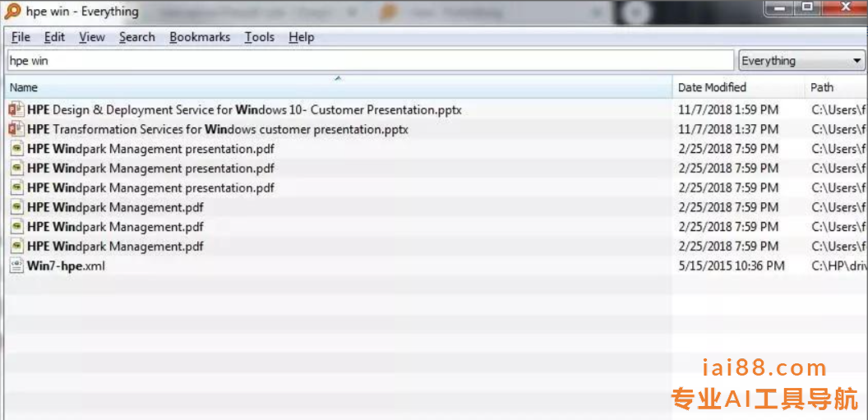The width and height of the screenshot is (868, 420).
Task: Sort results by the Path column header
Action: pyautogui.click(x=836, y=87)
